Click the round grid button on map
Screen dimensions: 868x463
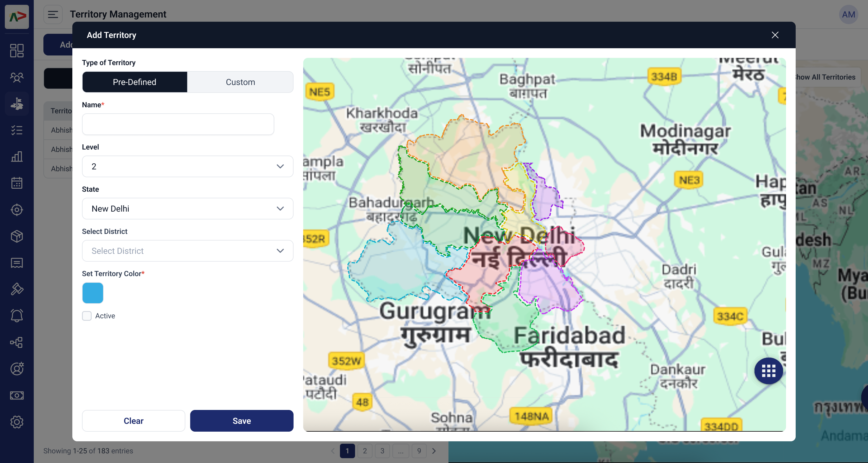point(768,371)
